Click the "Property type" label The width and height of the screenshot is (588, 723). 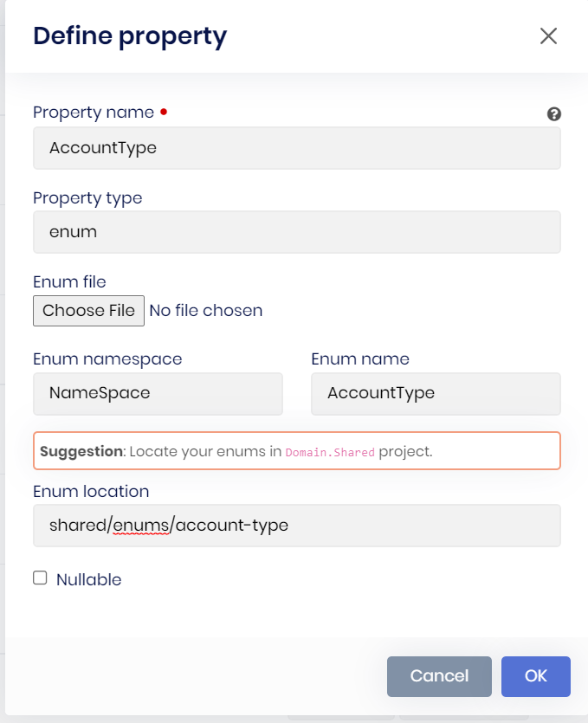pos(87,197)
